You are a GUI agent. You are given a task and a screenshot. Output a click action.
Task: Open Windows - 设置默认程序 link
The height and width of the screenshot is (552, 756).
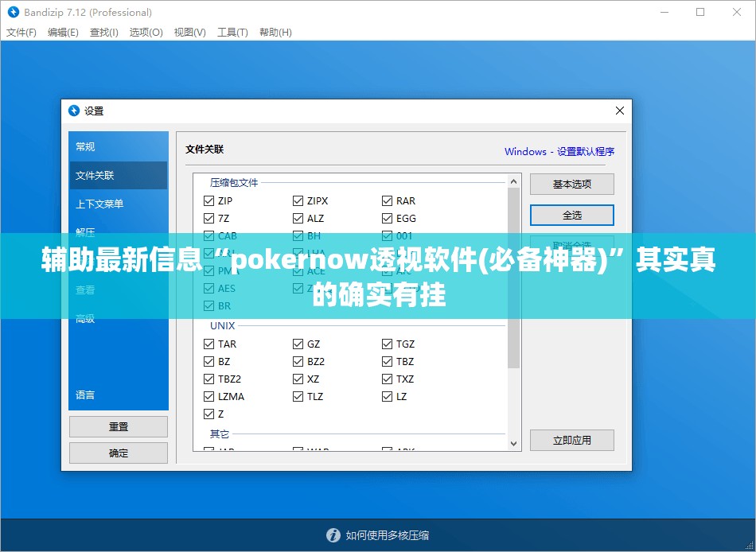[x=559, y=151]
